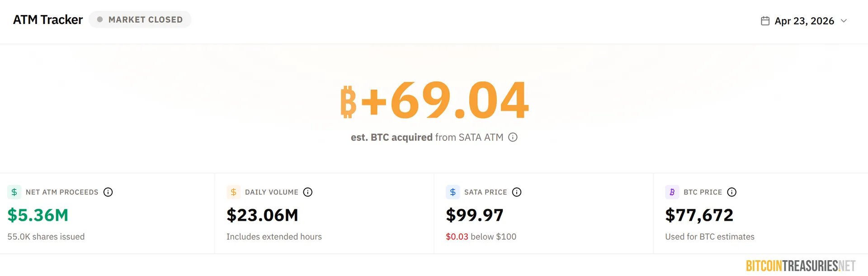Click the green dollar icon on Net ATM Proceeds

[x=14, y=192]
